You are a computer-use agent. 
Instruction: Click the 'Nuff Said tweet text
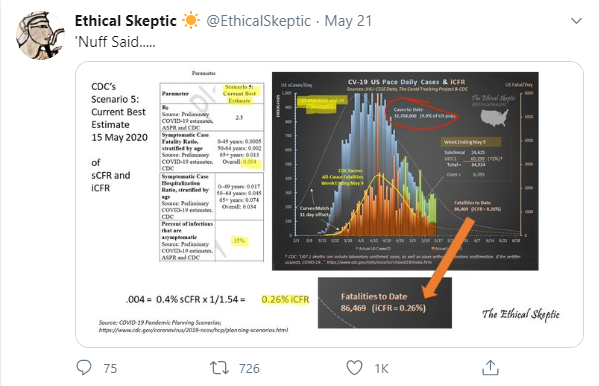115,42
